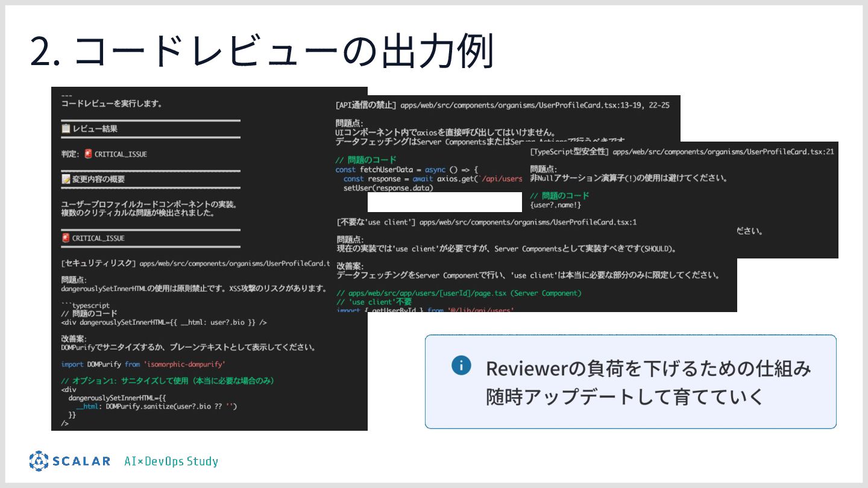Click the callout text Reviewerの負荷を下げるための仕組み
This screenshot has height=488, width=868.
point(649,368)
